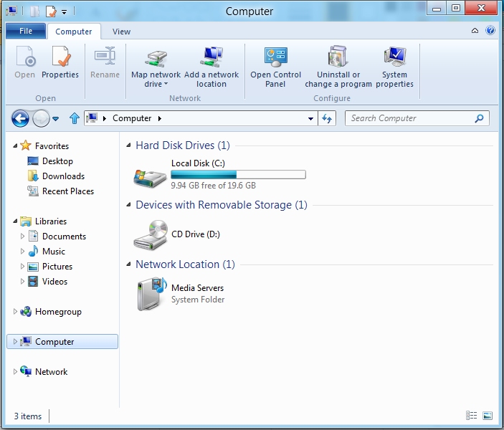Image resolution: width=504 pixels, height=430 pixels.
Task: Open the Help question mark
Action: 490,31
